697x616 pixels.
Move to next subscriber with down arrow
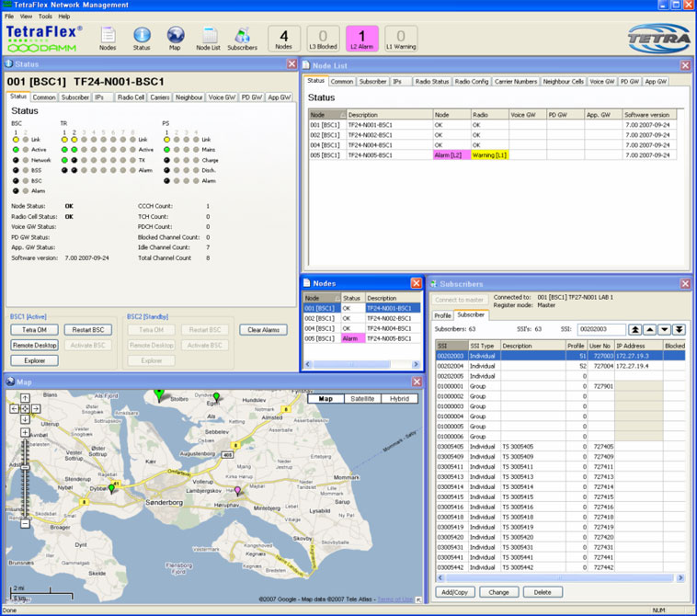(665, 329)
